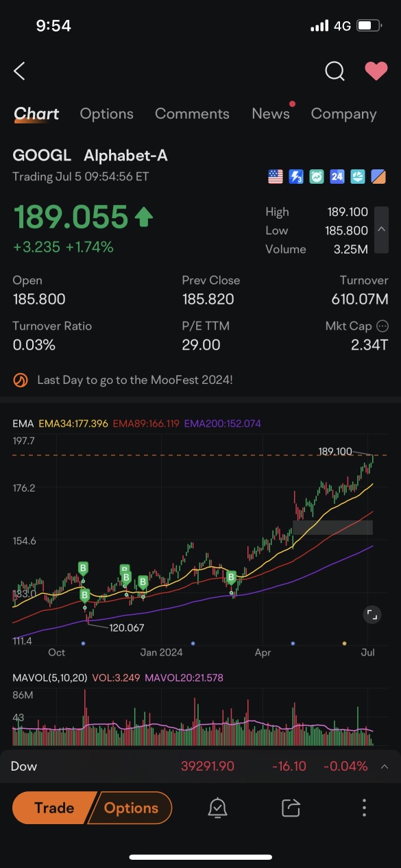The image size is (401, 868).
Task: Open the MooFest 2024 announcement link
Action: [135, 379]
